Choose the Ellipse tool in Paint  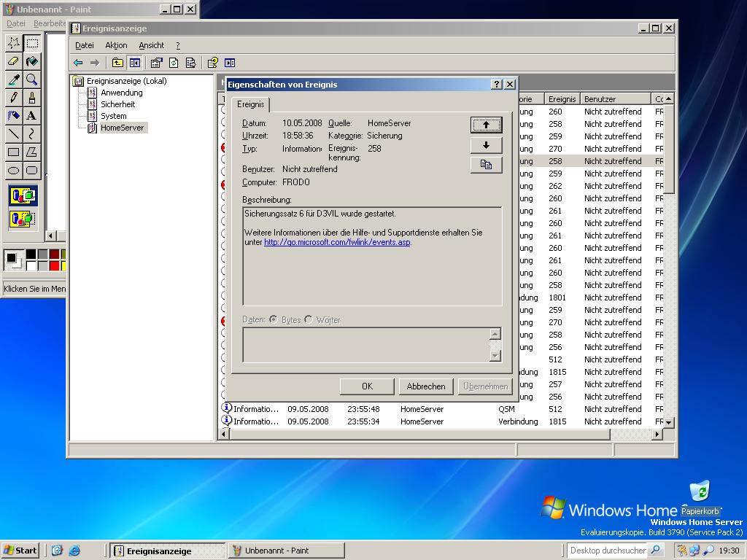tap(14, 170)
